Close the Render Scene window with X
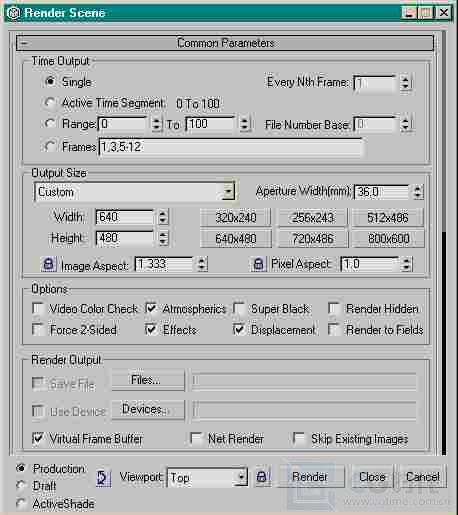Viewport: 458px width, 515px height. tap(444, 13)
